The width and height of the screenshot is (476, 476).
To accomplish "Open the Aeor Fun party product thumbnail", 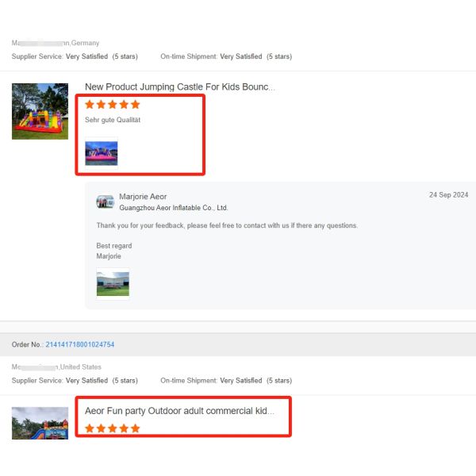I will 40,423.
